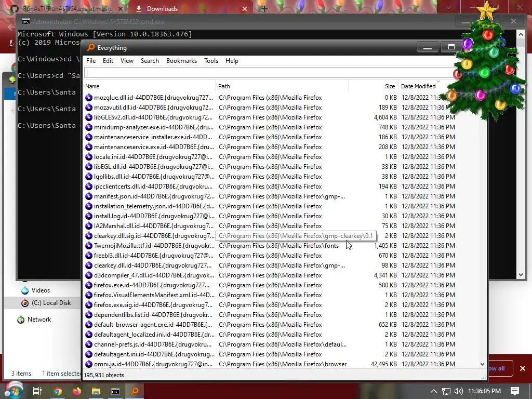
Task: Select the icon of TwemojiMozilla.ttf encrypted file
Action: click(x=88, y=246)
